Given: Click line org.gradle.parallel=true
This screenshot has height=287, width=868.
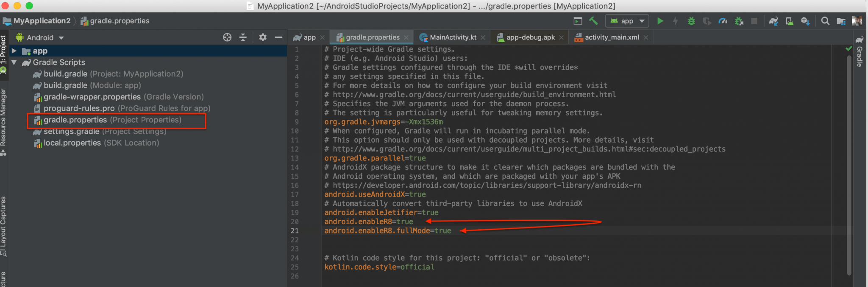Looking at the screenshot, I should coord(375,158).
